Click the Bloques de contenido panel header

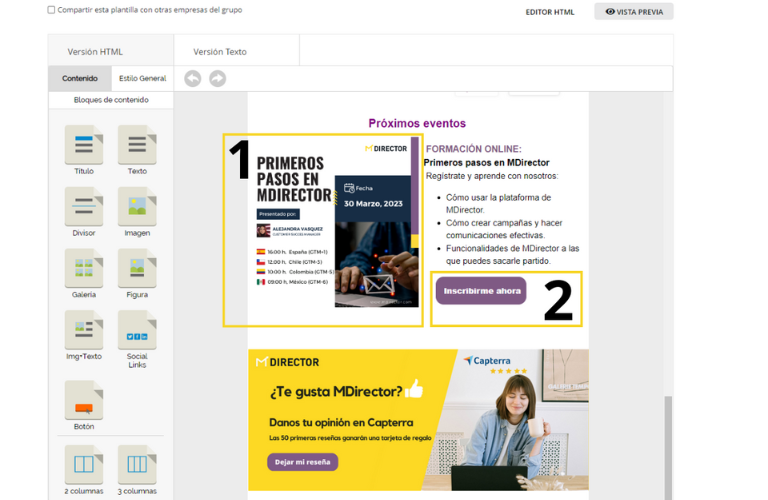(111, 100)
